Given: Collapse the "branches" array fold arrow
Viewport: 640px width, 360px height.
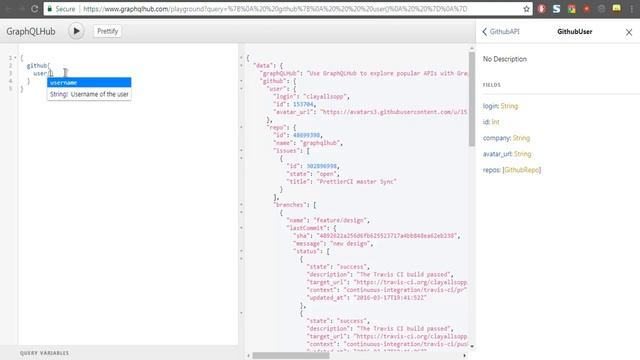Looking at the screenshot, I should coord(241,204).
